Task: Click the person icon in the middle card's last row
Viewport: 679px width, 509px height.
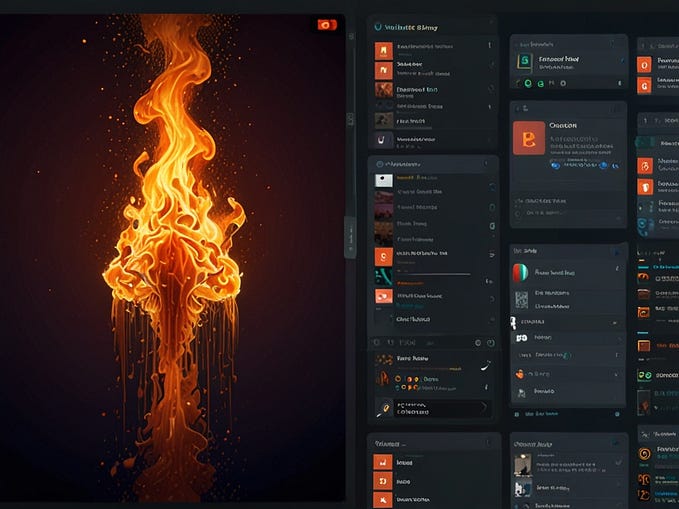Action: click(521, 392)
